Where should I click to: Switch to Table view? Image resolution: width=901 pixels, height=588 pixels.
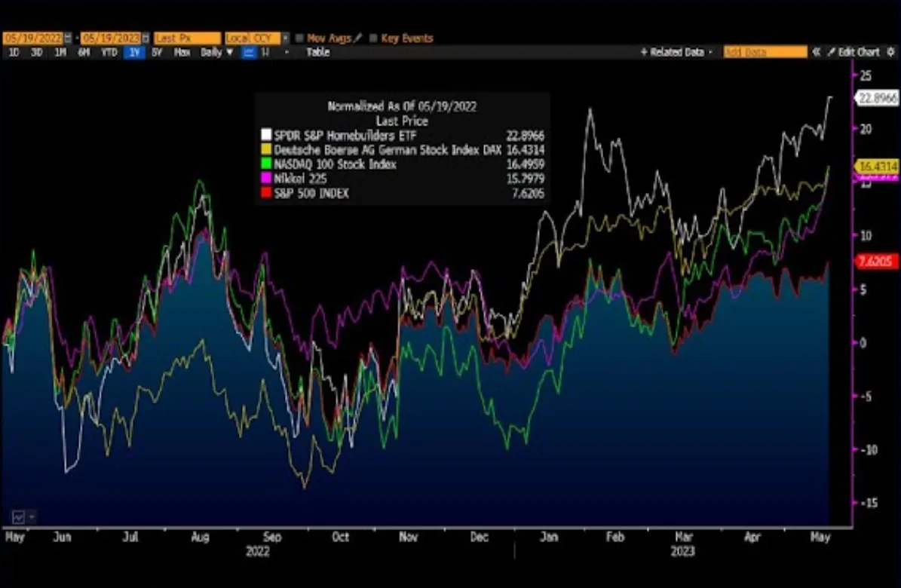tap(317, 52)
